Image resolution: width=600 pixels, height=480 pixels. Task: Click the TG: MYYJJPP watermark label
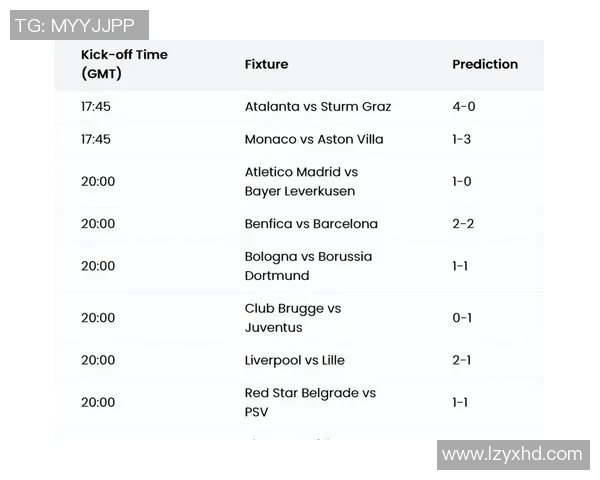pyautogui.click(x=80, y=25)
